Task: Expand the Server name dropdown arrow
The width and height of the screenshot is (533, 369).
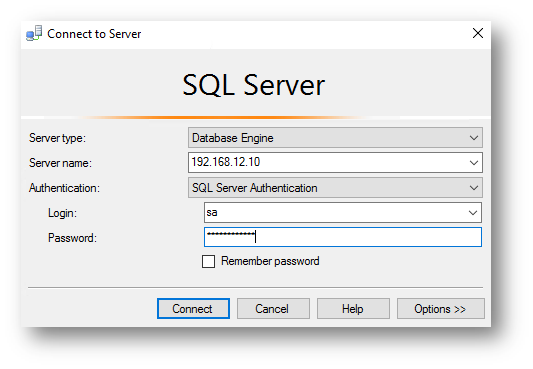Action: [x=474, y=163]
